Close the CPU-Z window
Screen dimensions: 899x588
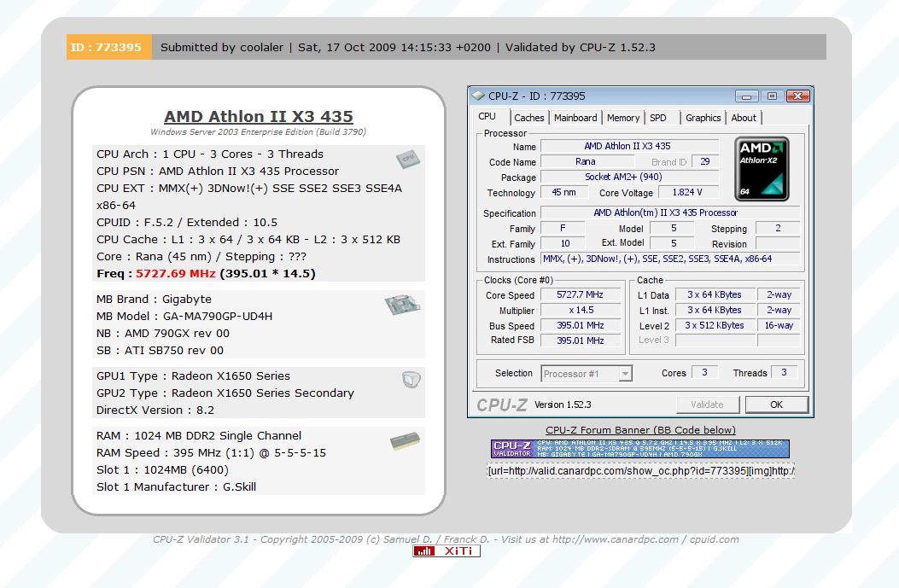797,96
